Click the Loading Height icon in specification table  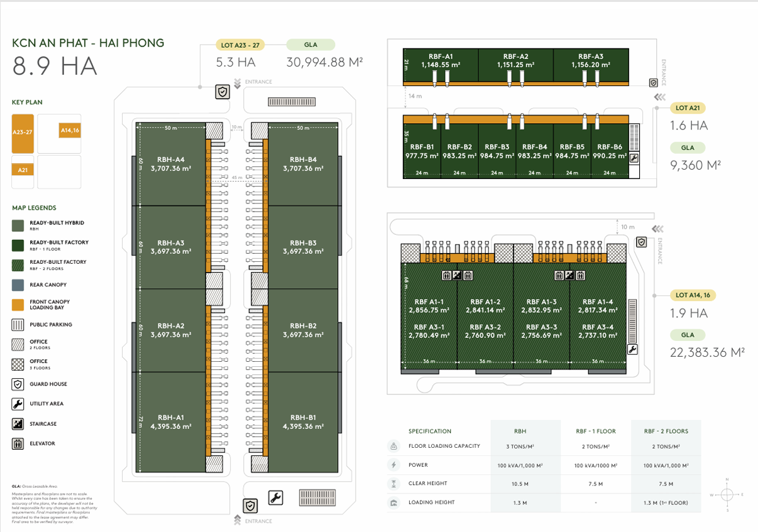[393, 502]
